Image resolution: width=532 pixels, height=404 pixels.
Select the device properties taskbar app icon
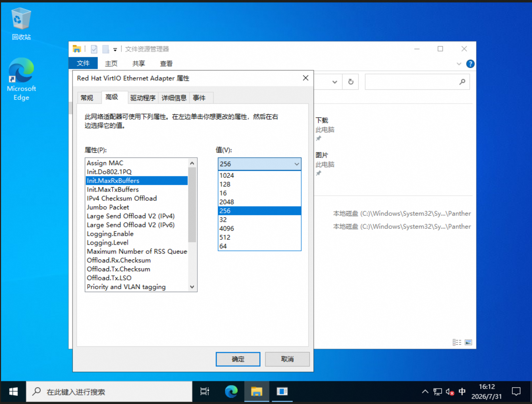(x=282, y=392)
